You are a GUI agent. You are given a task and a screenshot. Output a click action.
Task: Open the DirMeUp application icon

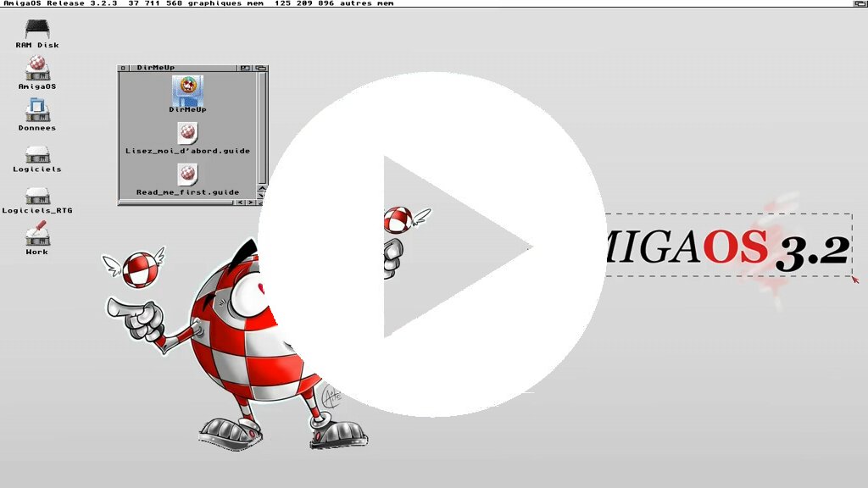coord(187,89)
